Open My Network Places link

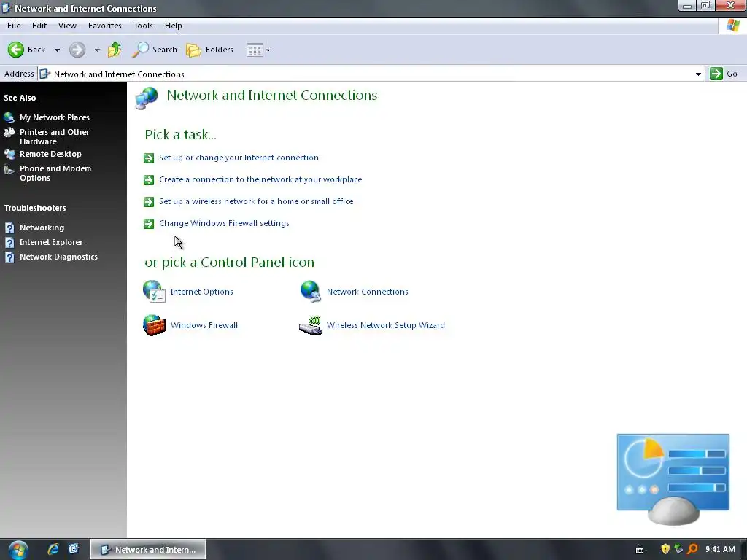click(54, 117)
